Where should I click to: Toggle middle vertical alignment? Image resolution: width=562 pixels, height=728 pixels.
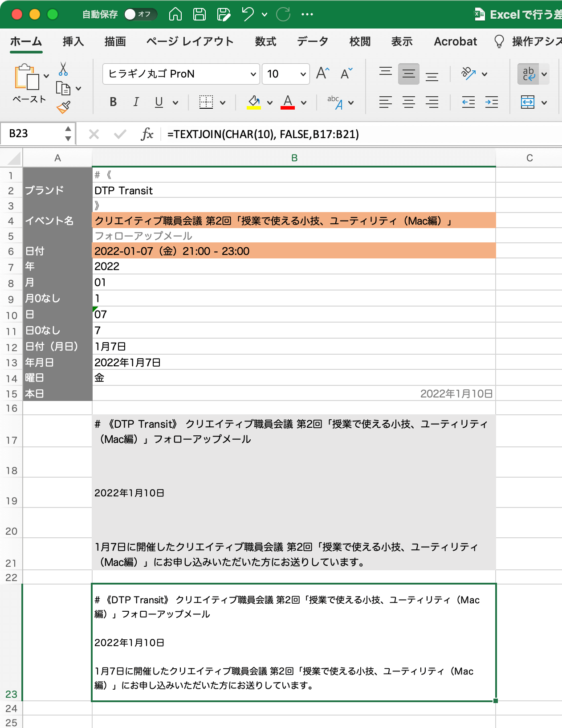pos(409,74)
